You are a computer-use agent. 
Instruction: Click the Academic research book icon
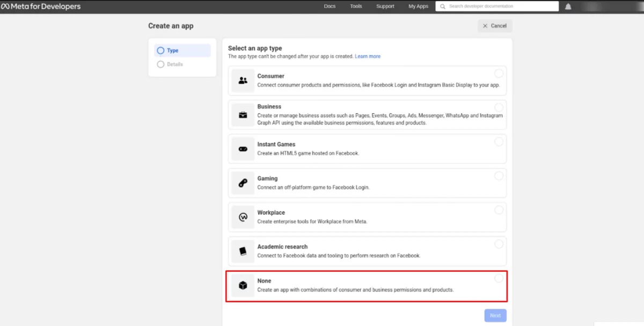tap(243, 251)
